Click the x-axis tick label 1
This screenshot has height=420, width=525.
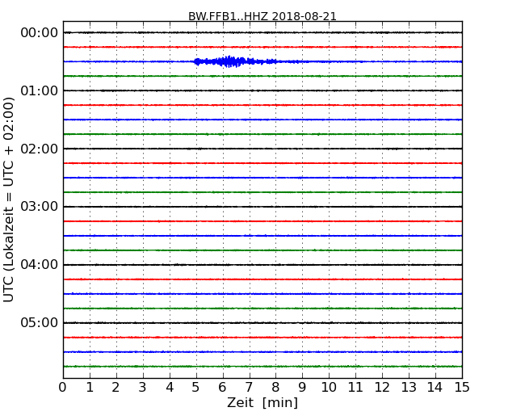point(90,388)
